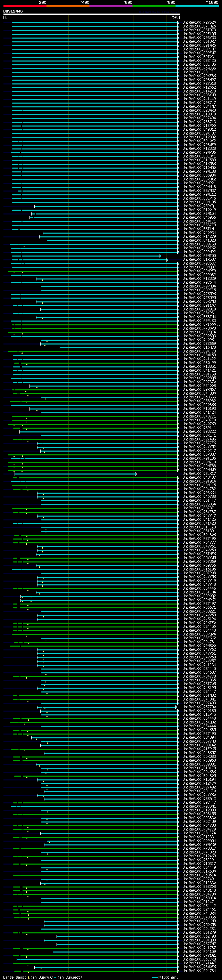
Task: Click label UniRef100_P04159
Action: coord(199,951)
